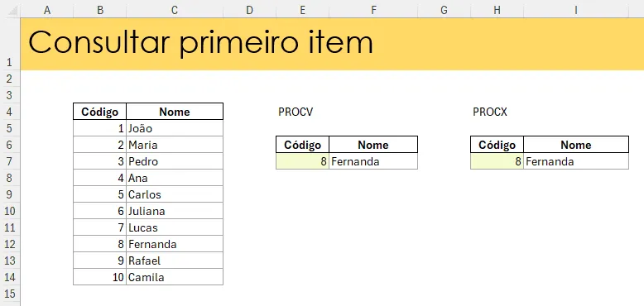Select the PROCV result cell Fernanda
644x306 pixels.
pyautogui.click(x=373, y=161)
